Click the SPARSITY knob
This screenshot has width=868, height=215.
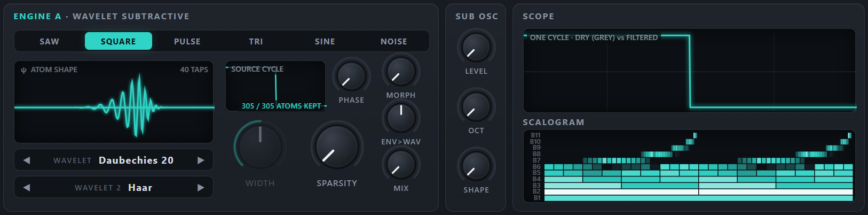click(x=337, y=147)
